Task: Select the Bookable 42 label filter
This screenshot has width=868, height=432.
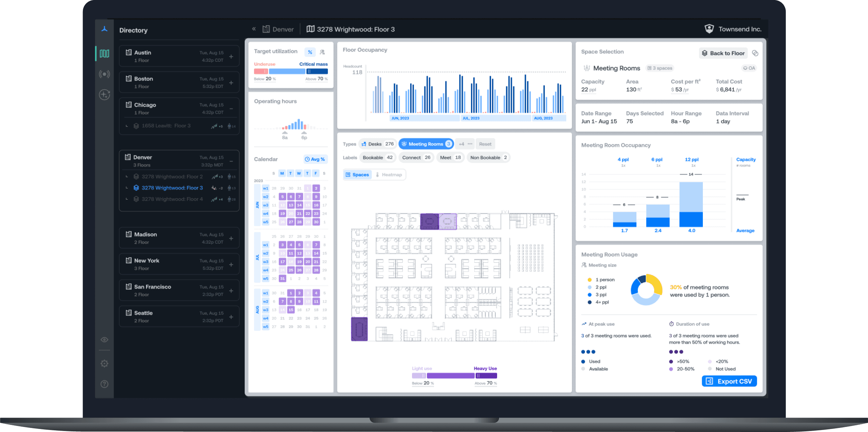Action: [377, 157]
